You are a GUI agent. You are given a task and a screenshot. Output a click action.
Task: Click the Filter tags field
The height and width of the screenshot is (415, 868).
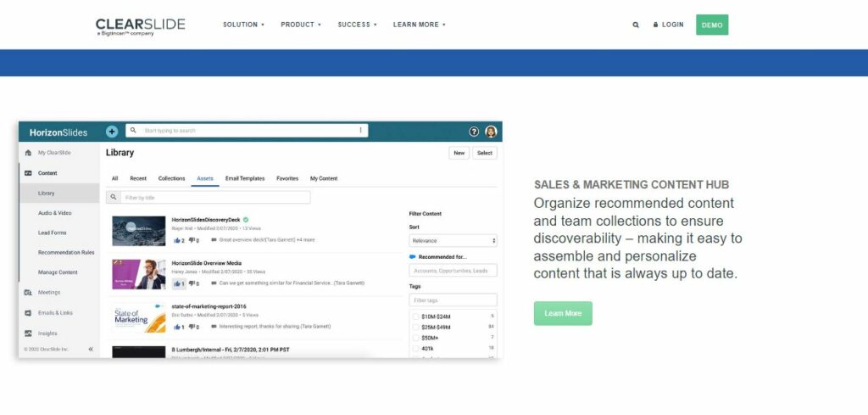coord(453,300)
